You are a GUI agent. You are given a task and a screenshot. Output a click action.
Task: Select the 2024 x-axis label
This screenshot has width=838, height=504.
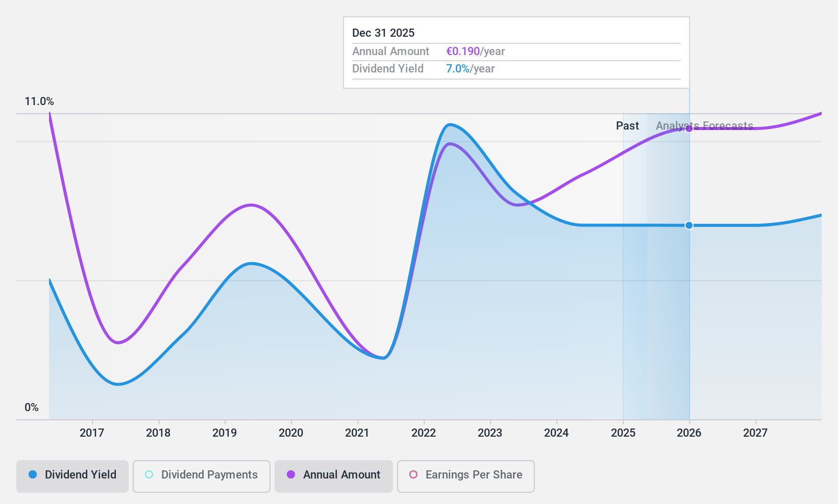click(556, 433)
